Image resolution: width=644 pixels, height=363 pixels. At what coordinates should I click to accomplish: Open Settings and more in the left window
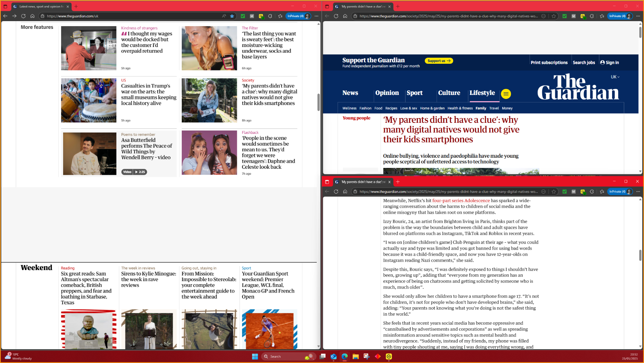pyautogui.click(x=316, y=16)
